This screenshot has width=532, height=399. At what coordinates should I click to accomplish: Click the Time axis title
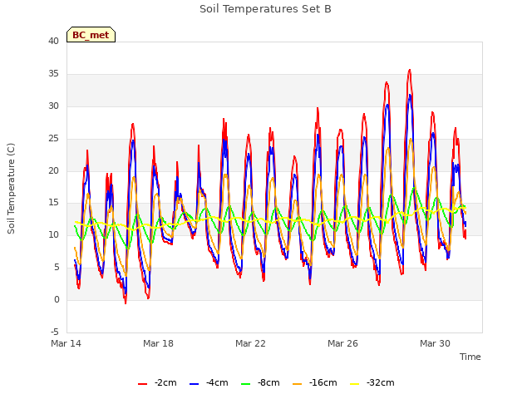(x=470, y=357)
